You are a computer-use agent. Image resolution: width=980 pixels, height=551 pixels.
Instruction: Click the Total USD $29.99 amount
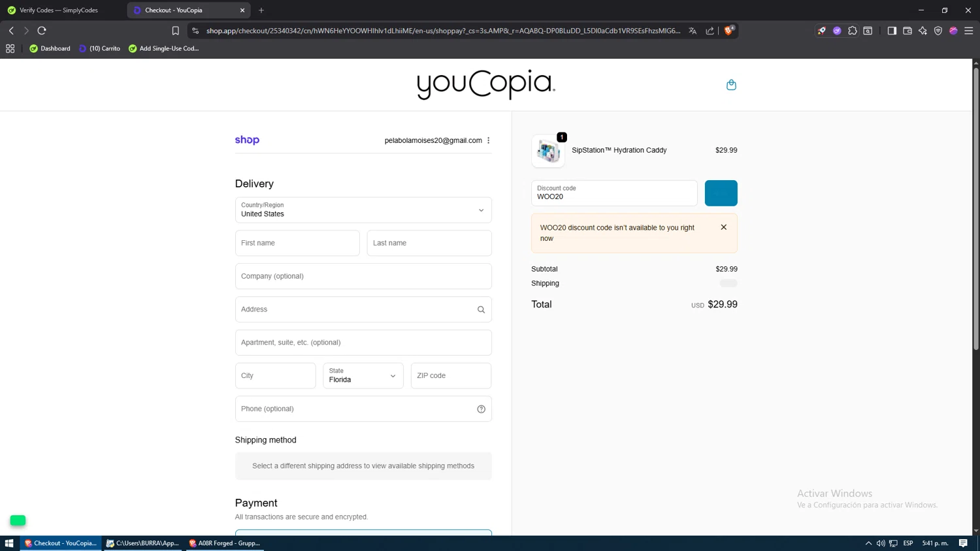pyautogui.click(x=723, y=304)
